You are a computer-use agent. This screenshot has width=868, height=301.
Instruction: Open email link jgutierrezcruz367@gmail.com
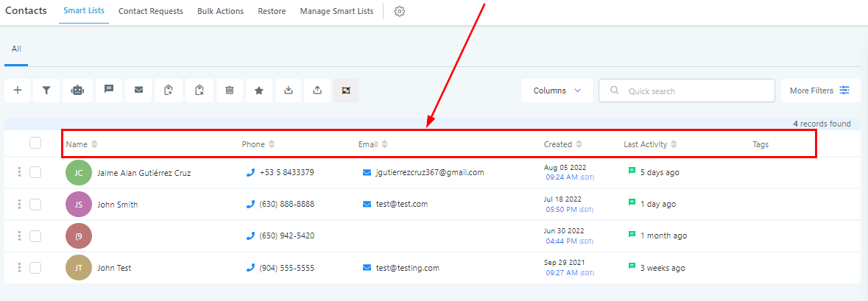(429, 172)
